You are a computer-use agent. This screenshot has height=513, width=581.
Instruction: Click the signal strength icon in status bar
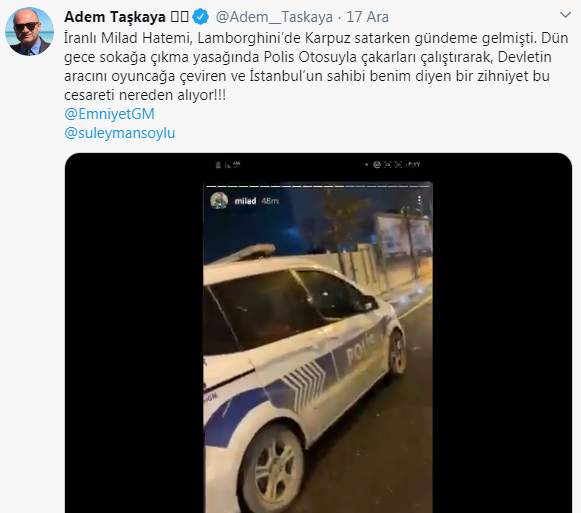coord(225,165)
